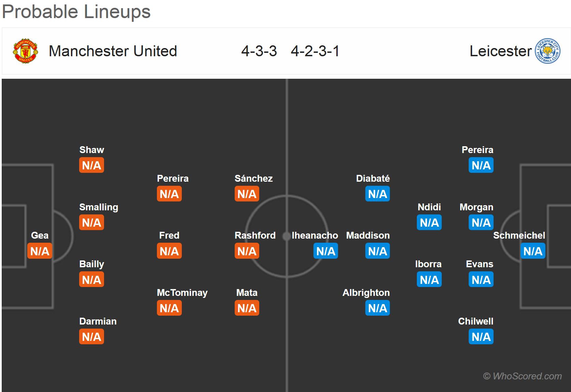Click Maddison's N/A rating badge
Screen dimensions: 571x392
(378, 251)
